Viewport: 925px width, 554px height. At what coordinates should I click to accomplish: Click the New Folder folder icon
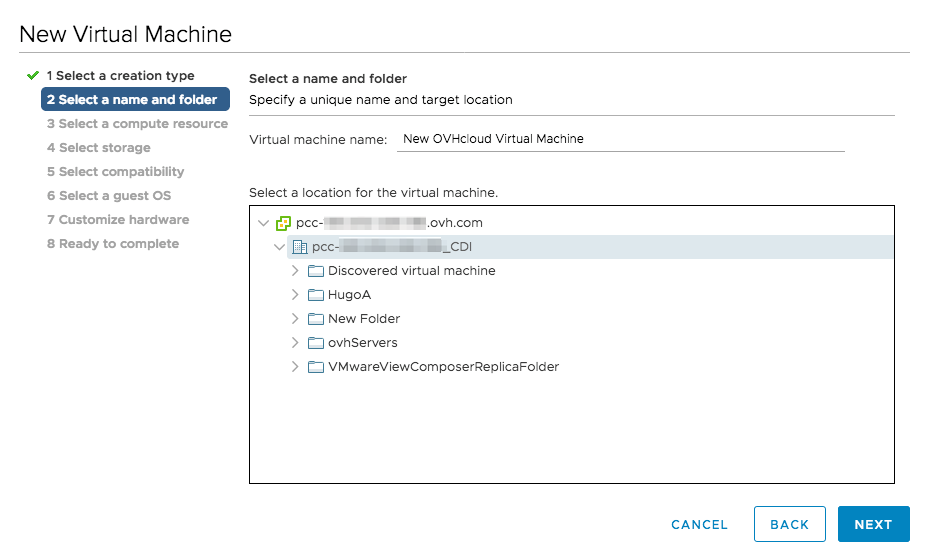[x=316, y=319]
